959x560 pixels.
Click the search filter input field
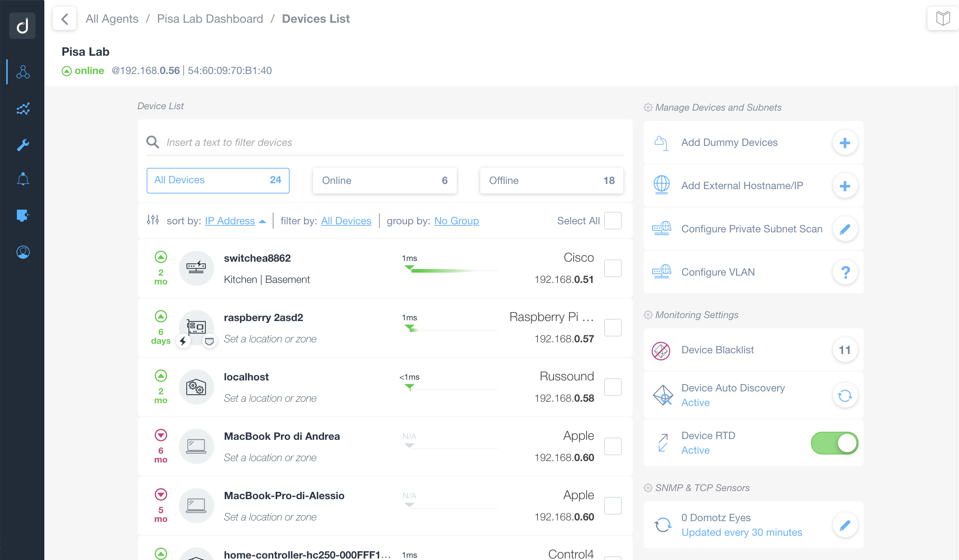pos(386,142)
